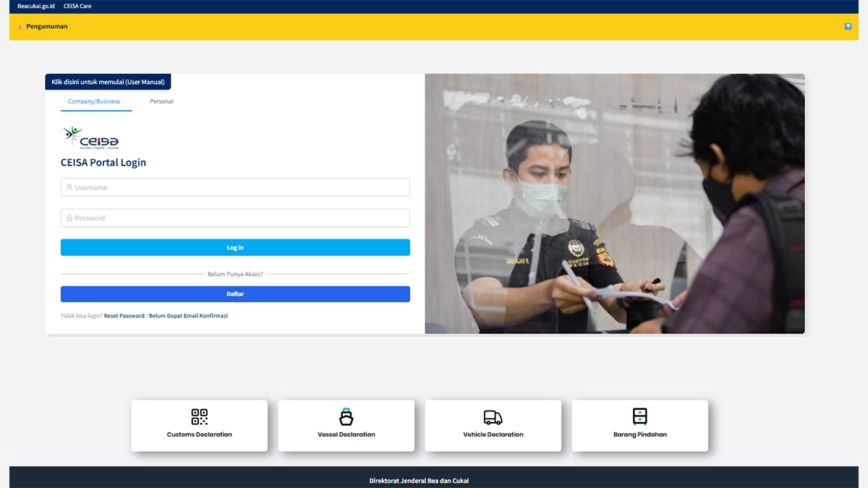Click the user icon in Username field
Viewport: 868px width, 488px height.
[x=69, y=187]
